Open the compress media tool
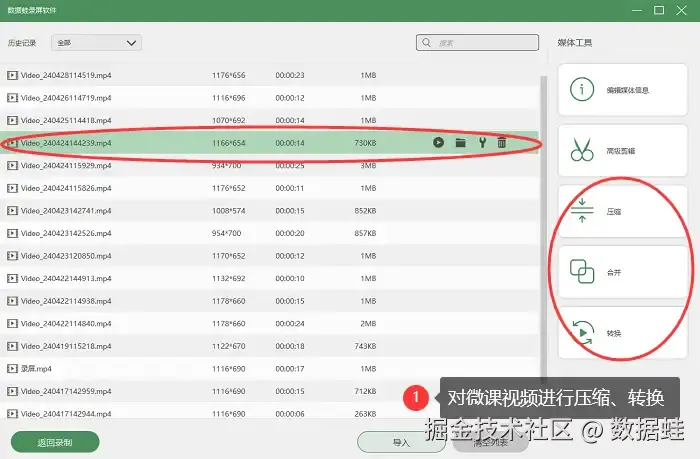The width and height of the screenshot is (700, 459). click(x=622, y=211)
